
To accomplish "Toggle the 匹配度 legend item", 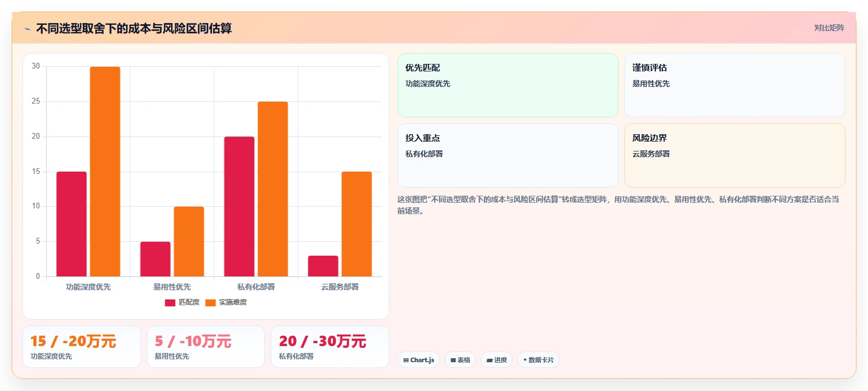I will 182,302.
